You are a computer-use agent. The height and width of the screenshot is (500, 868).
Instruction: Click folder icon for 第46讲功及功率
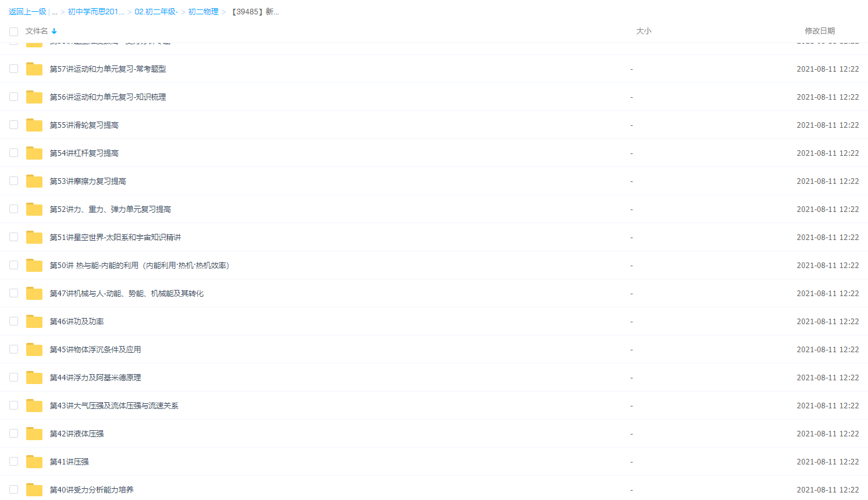(34, 322)
